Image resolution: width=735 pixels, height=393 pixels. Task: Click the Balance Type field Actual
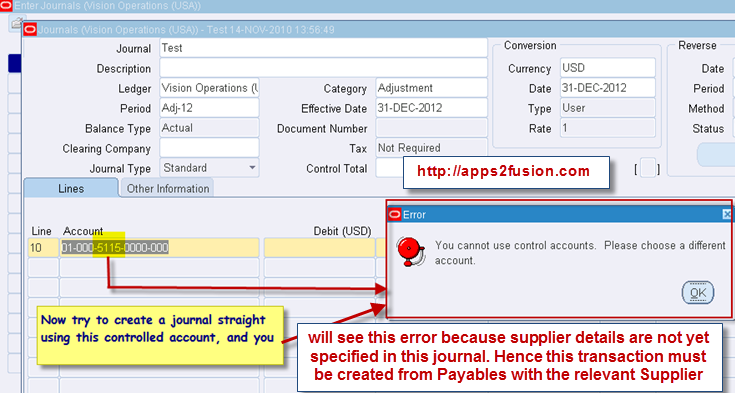coord(209,128)
